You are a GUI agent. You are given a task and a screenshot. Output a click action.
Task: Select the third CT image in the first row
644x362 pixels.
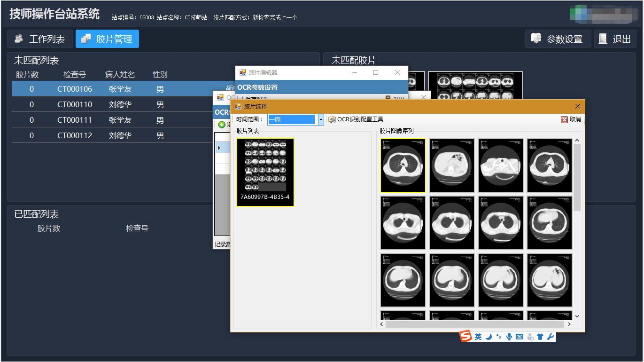[501, 165]
